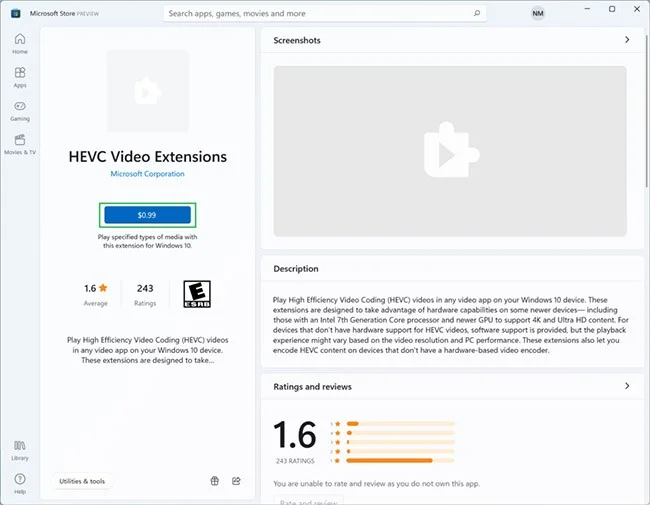
Task: Click the 1.6 Average rating
Action: 96,294
